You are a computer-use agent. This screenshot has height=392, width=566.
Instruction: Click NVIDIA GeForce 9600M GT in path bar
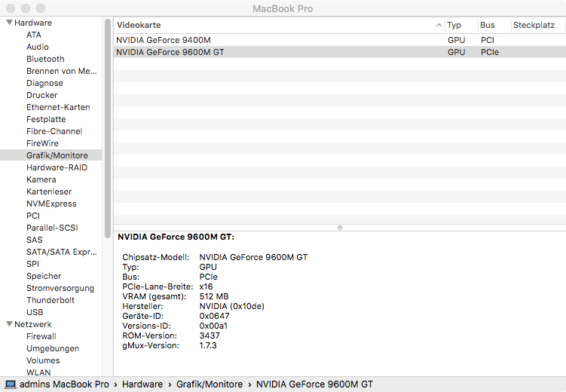(x=314, y=384)
